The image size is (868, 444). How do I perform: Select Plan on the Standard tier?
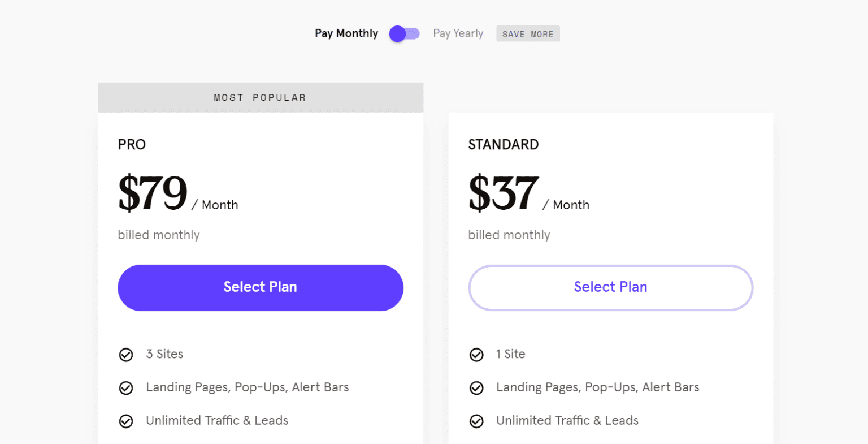[x=610, y=287]
